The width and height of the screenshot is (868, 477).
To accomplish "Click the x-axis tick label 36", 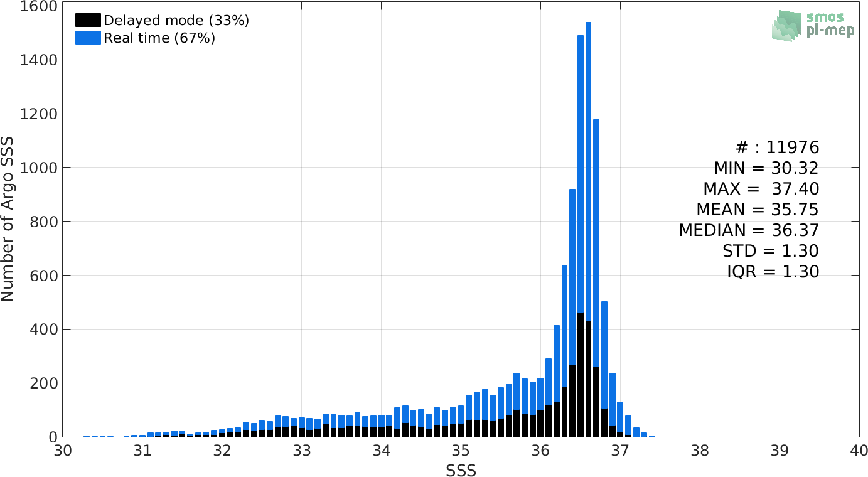I will pyautogui.click(x=540, y=451).
